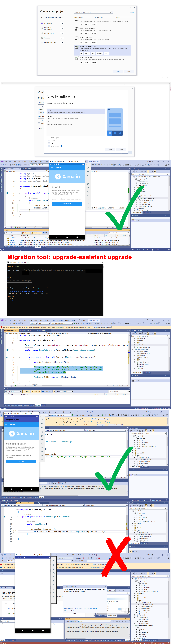Toggle 0 Errors filter beside 10 Warnings
Viewport: 171px width, 644px height.
(26, 233)
